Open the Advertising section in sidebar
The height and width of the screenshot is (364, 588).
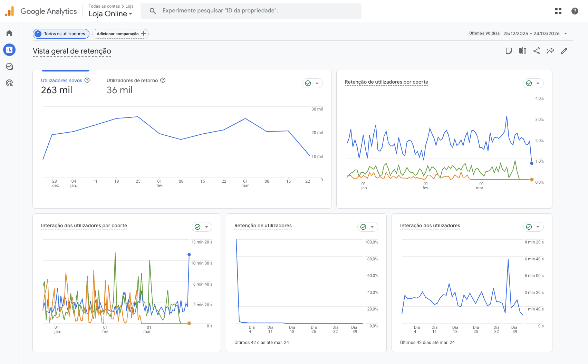click(x=9, y=83)
